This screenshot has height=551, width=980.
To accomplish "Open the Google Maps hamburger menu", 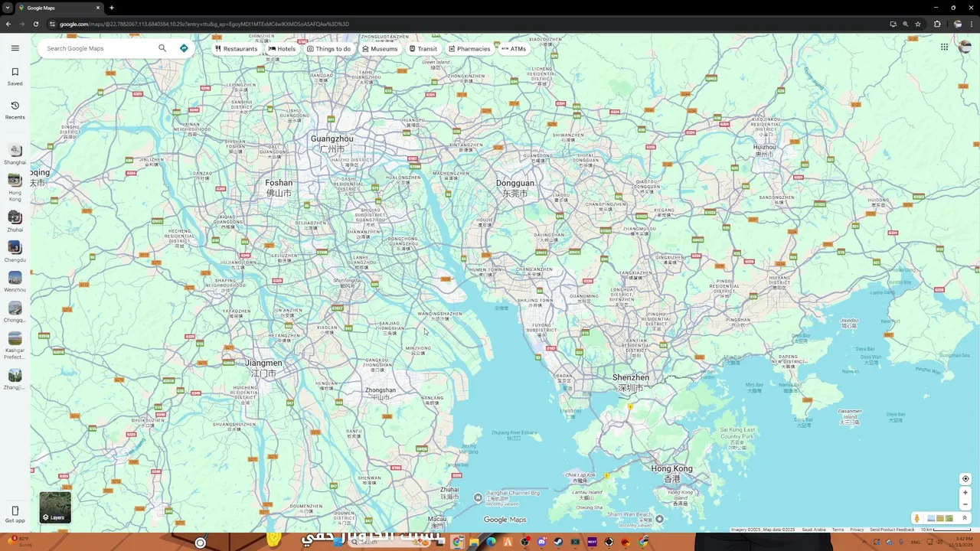I will coord(15,48).
